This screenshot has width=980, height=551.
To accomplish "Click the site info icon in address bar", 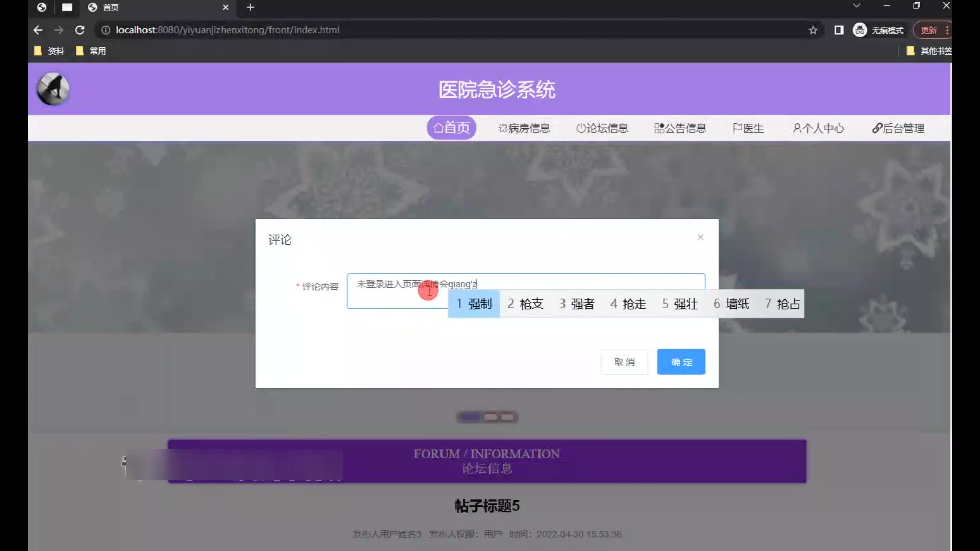I will coord(105,30).
